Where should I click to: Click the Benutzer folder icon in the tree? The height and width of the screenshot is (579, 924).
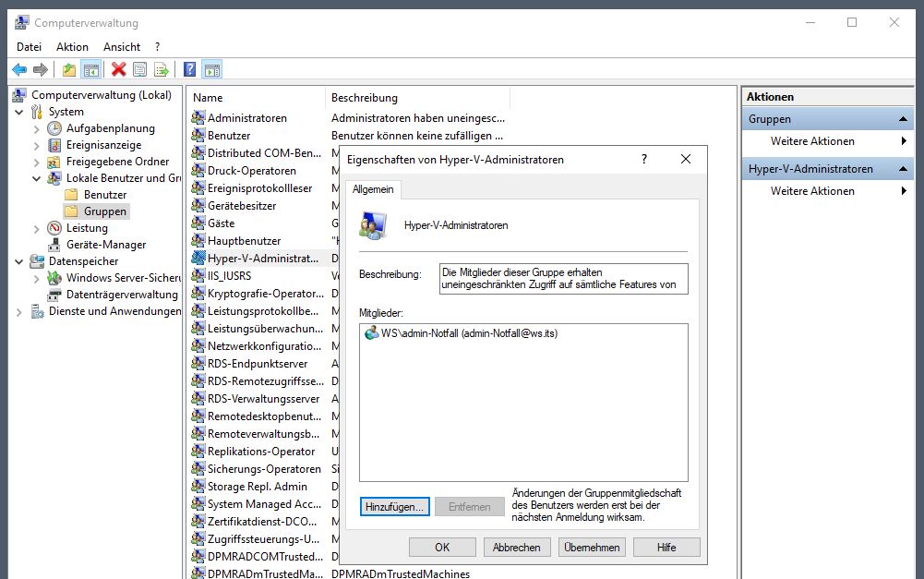(71, 194)
